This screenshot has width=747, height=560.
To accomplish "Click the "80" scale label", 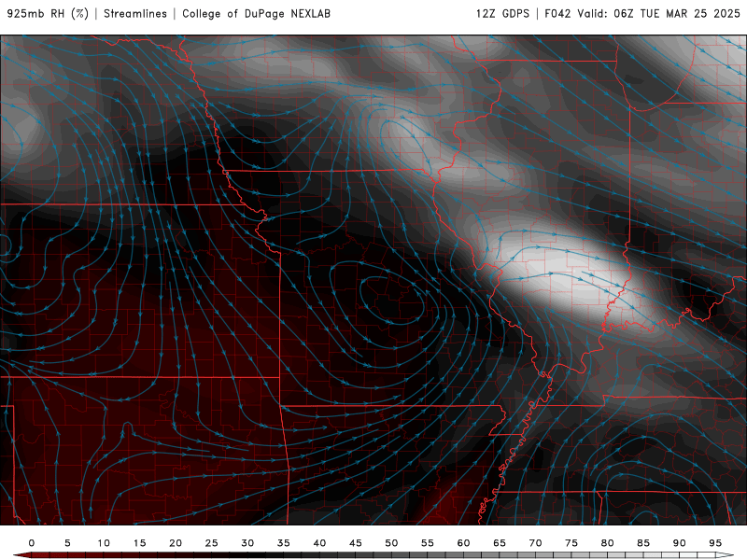I will point(608,543).
